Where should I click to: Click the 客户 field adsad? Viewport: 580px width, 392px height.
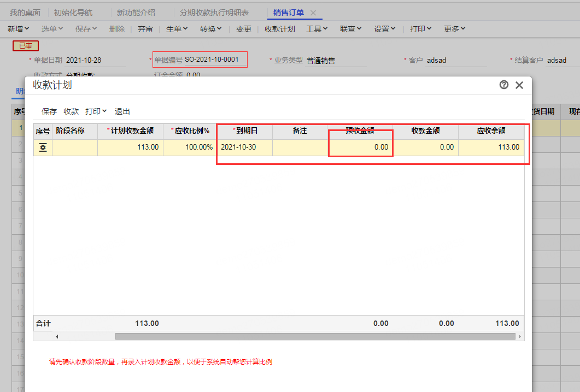click(x=456, y=60)
